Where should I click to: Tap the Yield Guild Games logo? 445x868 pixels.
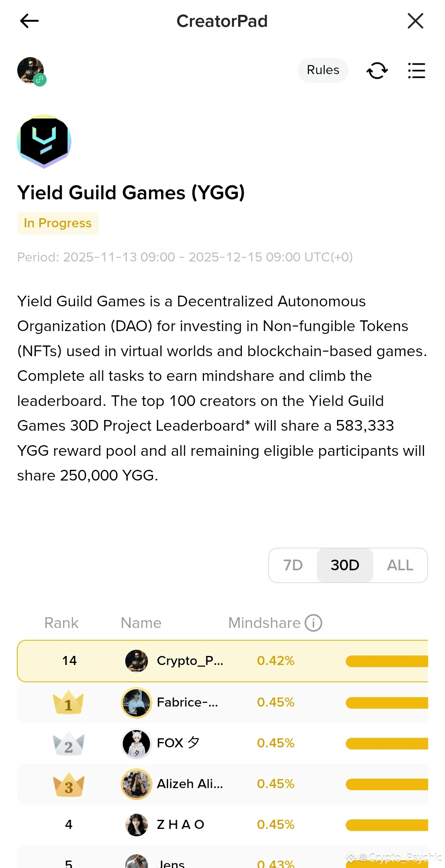click(x=44, y=141)
